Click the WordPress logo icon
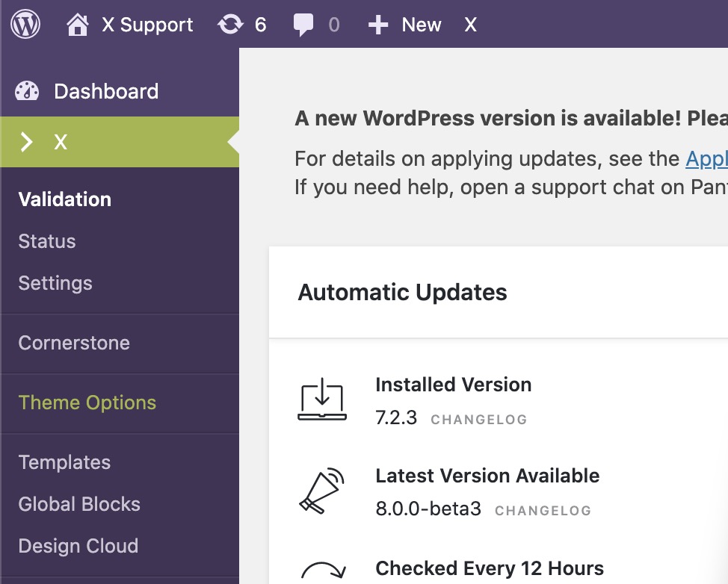728x584 pixels. coord(25,24)
